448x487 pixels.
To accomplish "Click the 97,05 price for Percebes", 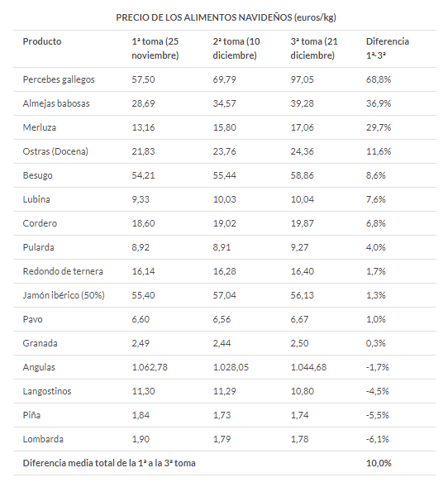I will tap(302, 79).
